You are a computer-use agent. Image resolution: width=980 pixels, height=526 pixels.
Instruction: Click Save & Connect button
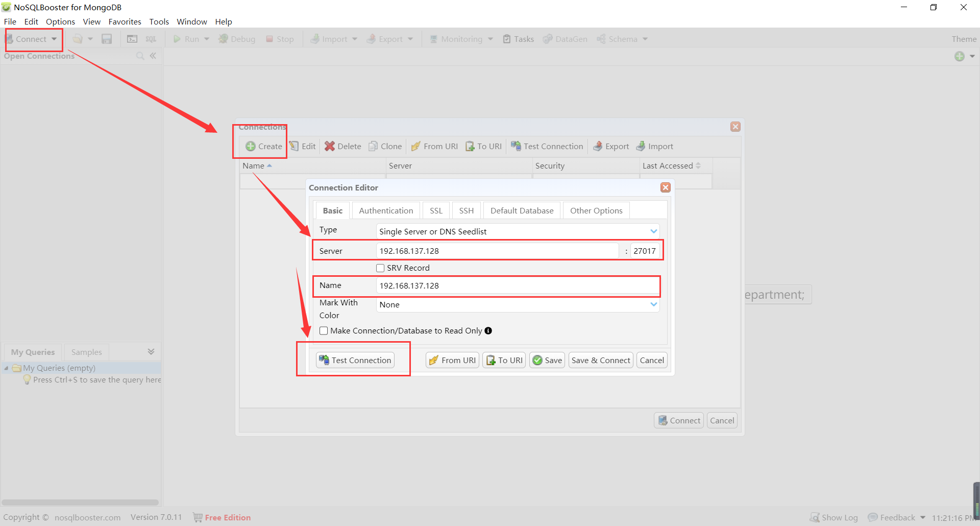point(600,360)
